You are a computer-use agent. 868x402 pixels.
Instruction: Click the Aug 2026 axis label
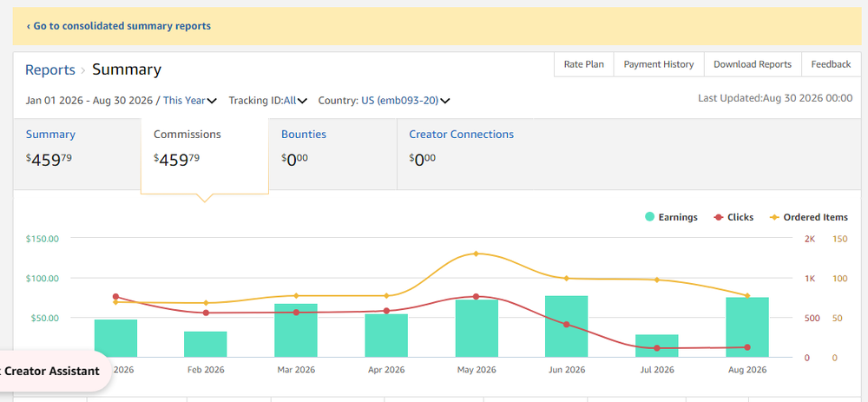point(747,370)
